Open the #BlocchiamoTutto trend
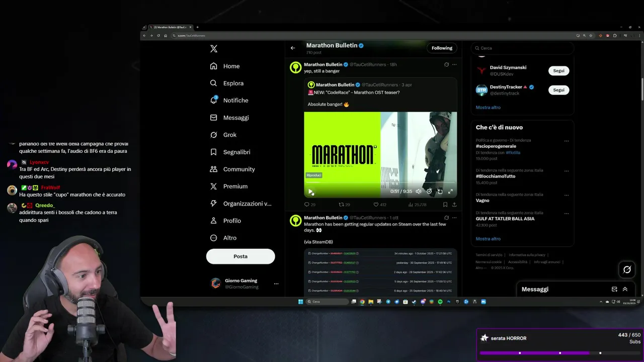 pyautogui.click(x=495, y=176)
